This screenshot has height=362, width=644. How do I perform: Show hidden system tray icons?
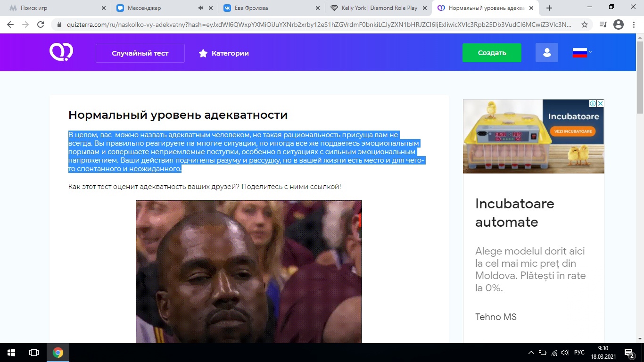pos(531,353)
